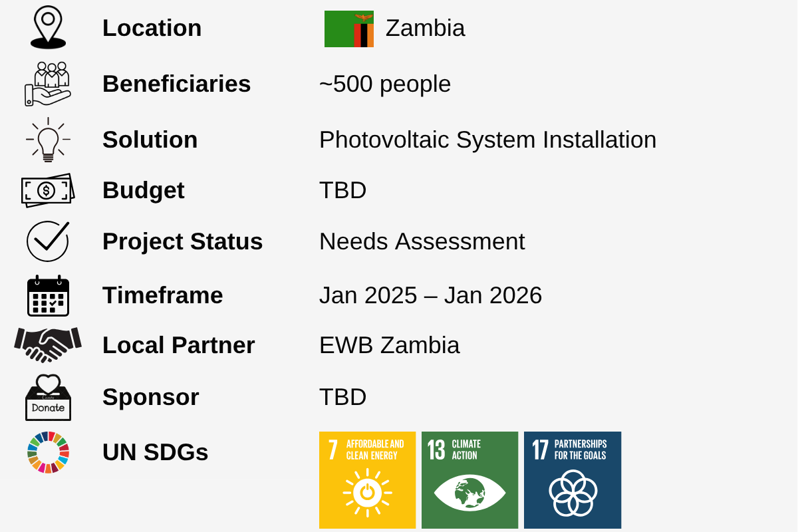This screenshot has height=532, width=798.
Task: Click the EWB Zambia partner text
Action: [x=389, y=345]
